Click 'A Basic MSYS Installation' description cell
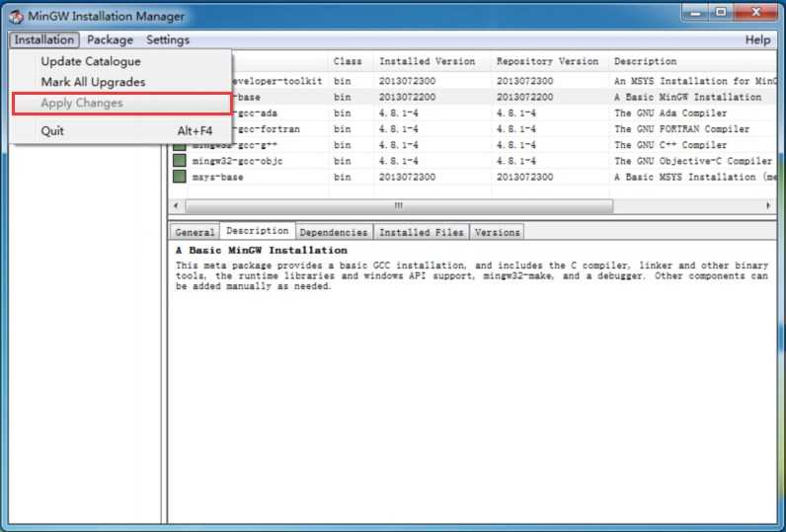 point(695,177)
